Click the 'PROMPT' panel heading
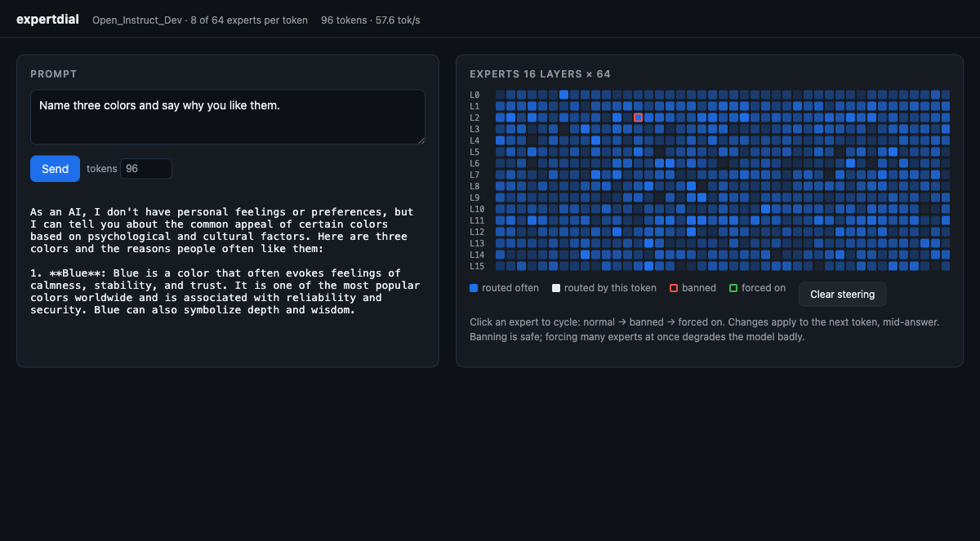 point(54,74)
